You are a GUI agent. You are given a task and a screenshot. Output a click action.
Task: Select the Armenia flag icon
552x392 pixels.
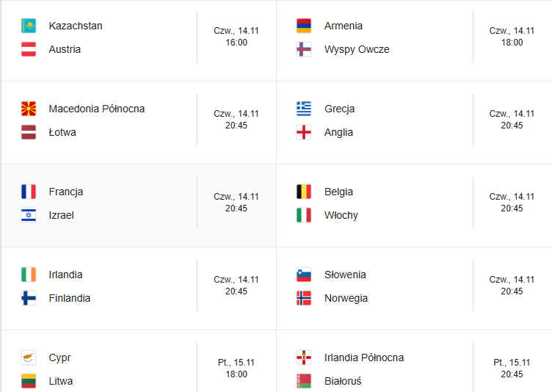point(304,26)
